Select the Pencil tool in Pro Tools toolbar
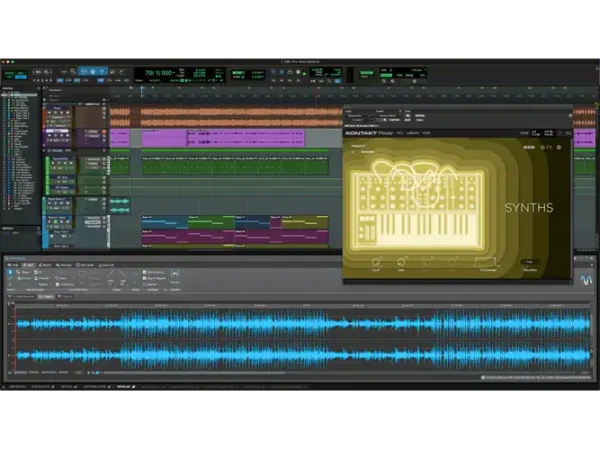This screenshot has height=450, width=600. pyautogui.click(x=121, y=72)
